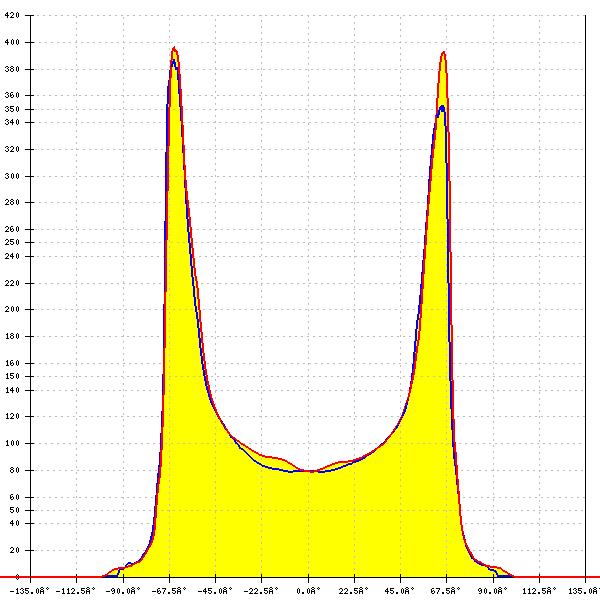Click the 320 vertical axis label
This screenshot has width=600, height=600.
point(12,149)
